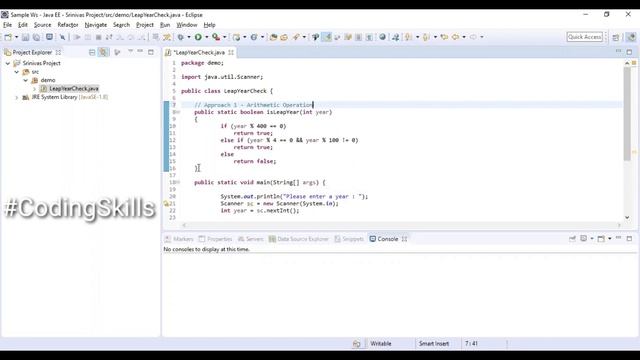This screenshot has height=360, width=640.
Task: Go Back using the yellow back arrow
Action: tap(455, 37)
